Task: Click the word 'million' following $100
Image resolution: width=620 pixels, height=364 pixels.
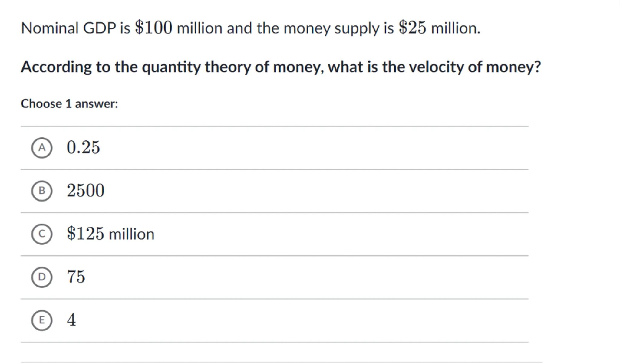Action: [200, 28]
